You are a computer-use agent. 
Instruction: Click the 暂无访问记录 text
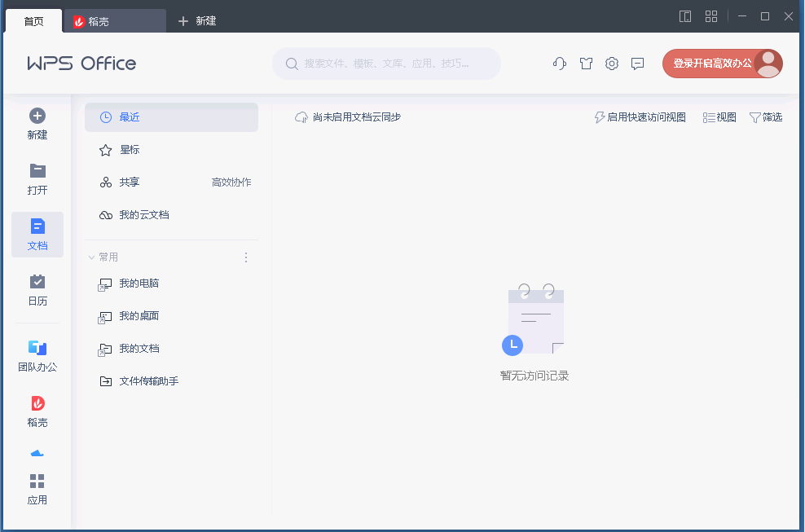534,376
